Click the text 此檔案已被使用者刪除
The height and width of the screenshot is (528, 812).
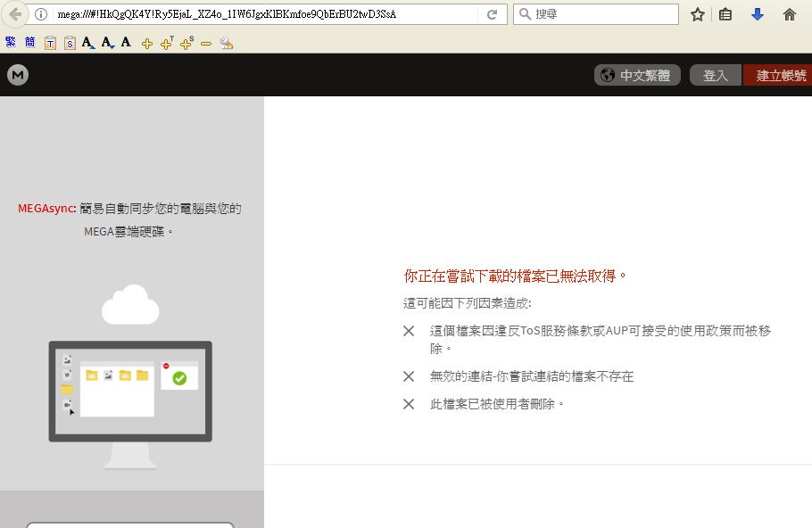[x=497, y=404]
